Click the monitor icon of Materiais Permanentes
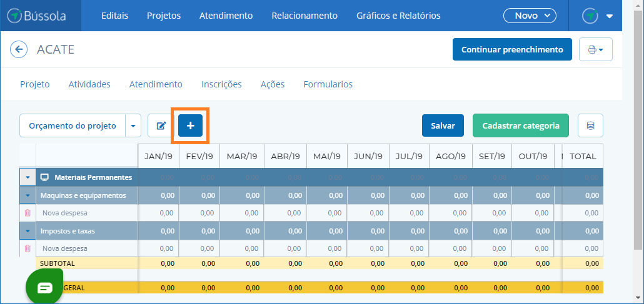Image resolution: width=644 pixels, height=304 pixels. 44,177
